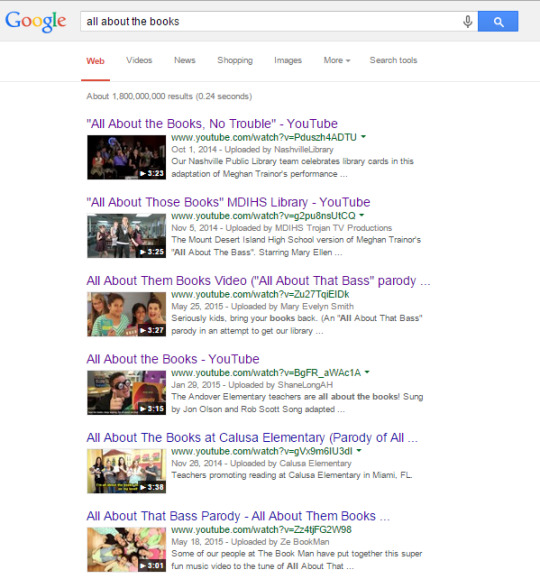Click the blue magnifier search button
The height and width of the screenshot is (579, 540).
click(498, 21)
